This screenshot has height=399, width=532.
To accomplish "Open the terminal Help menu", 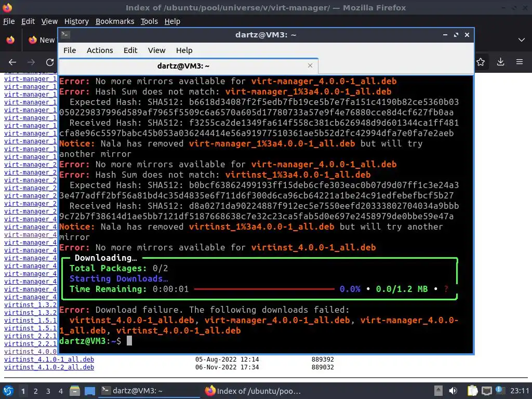I will pos(184,50).
